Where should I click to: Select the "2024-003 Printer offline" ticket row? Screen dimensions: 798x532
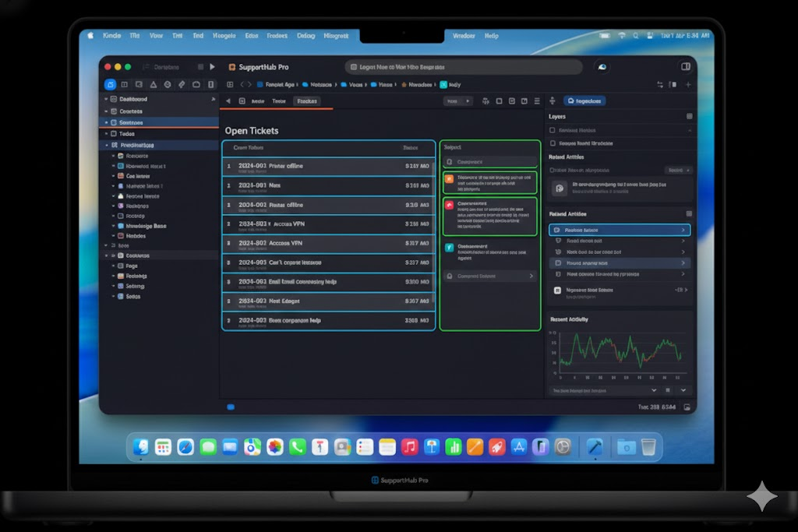(x=329, y=167)
